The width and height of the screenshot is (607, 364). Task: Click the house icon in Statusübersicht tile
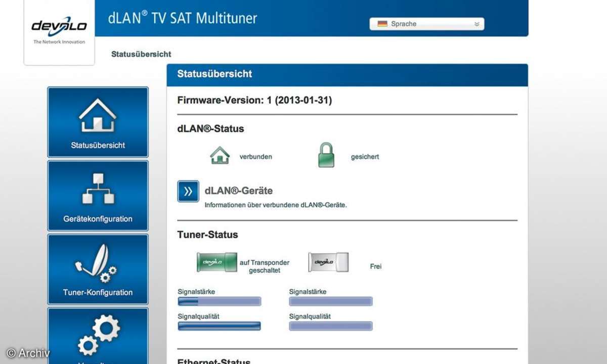(98, 115)
